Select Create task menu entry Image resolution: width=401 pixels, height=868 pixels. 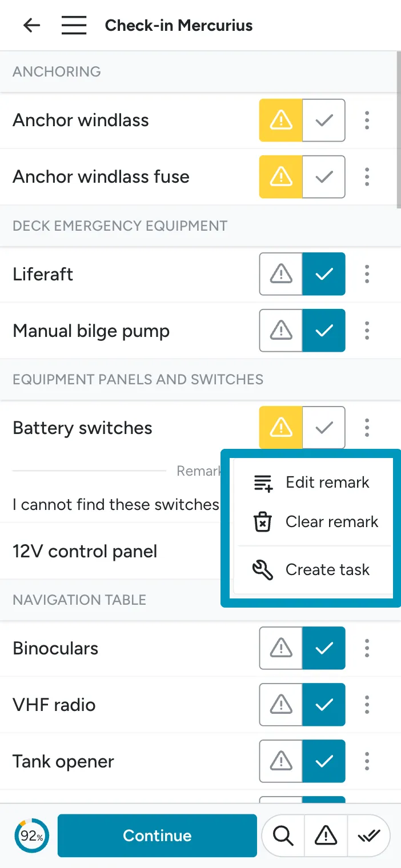point(312,570)
